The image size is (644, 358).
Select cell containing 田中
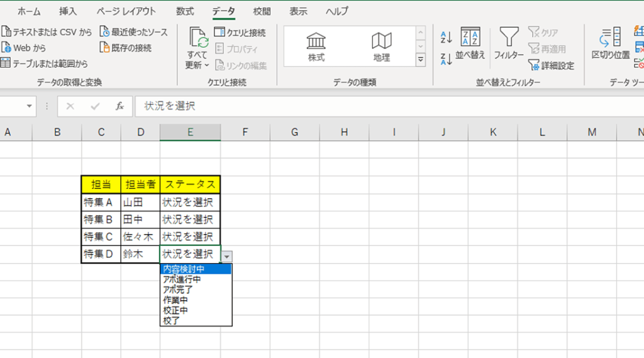tap(140, 220)
